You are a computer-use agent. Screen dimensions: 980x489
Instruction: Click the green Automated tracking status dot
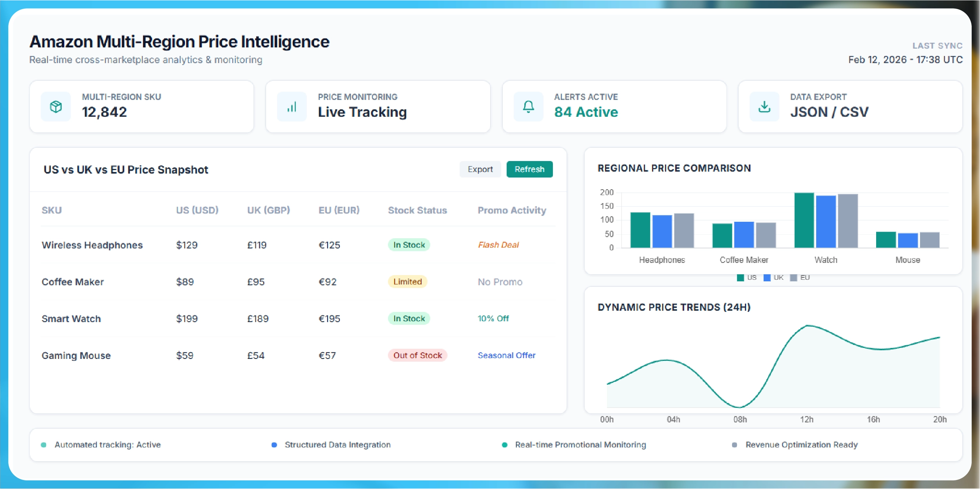43,445
